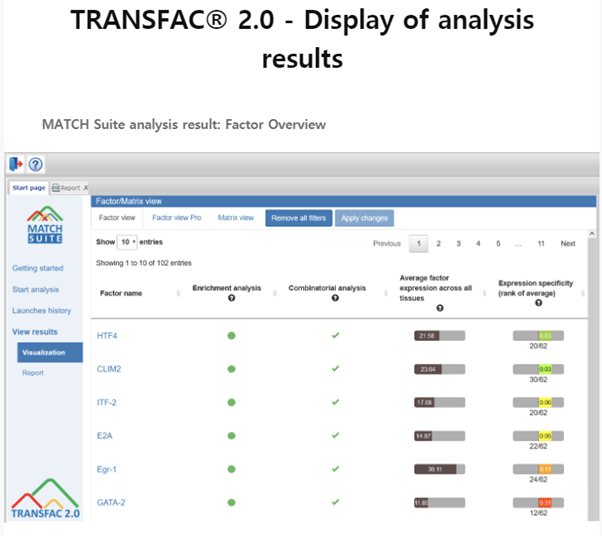Sort by Factor name column arrows
This screenshot has height=536, width=602.
click(178, 293)
